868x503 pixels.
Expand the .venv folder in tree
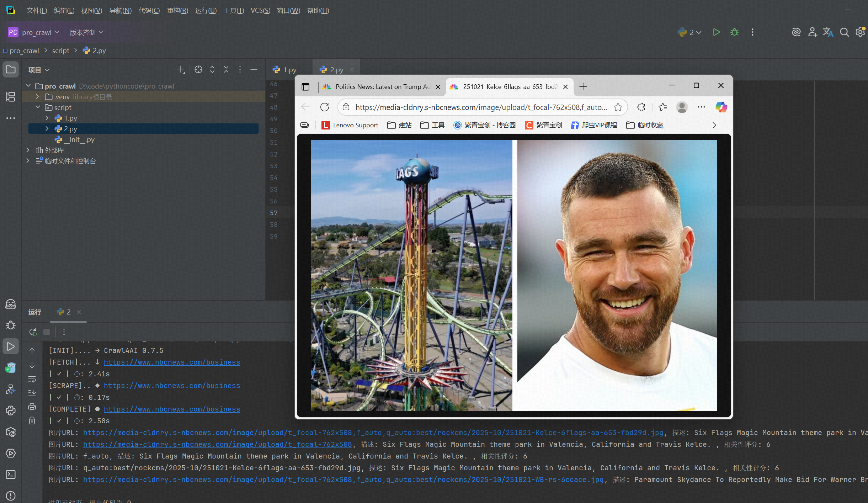click(x=37, y=97)
